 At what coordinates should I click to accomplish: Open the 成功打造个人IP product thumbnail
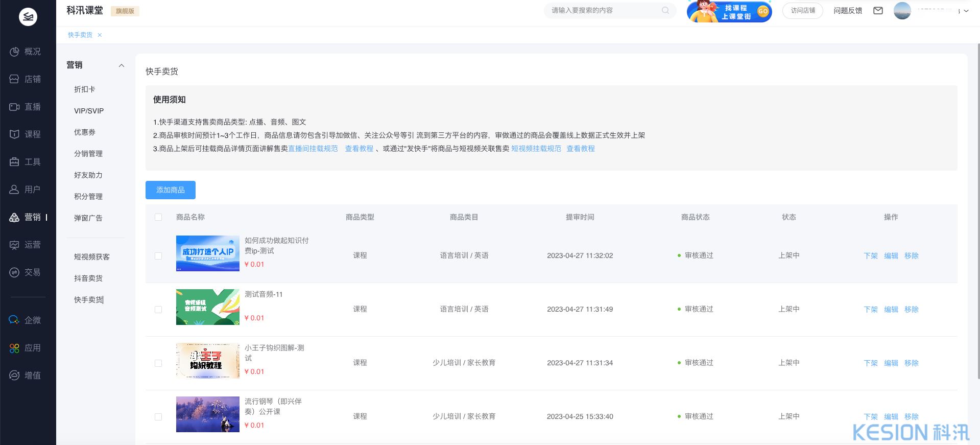208,253
